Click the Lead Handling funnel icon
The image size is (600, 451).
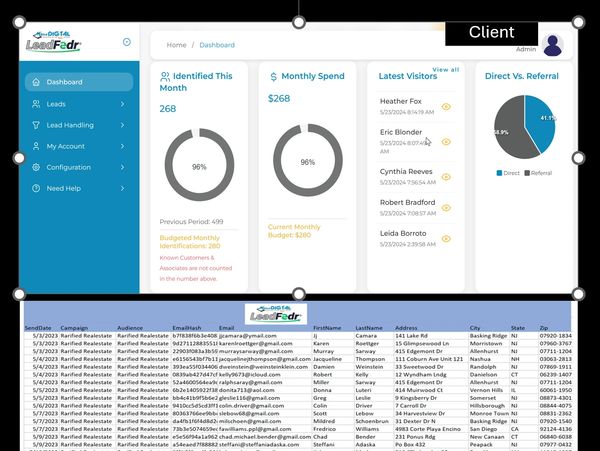(x=36, y=125)
